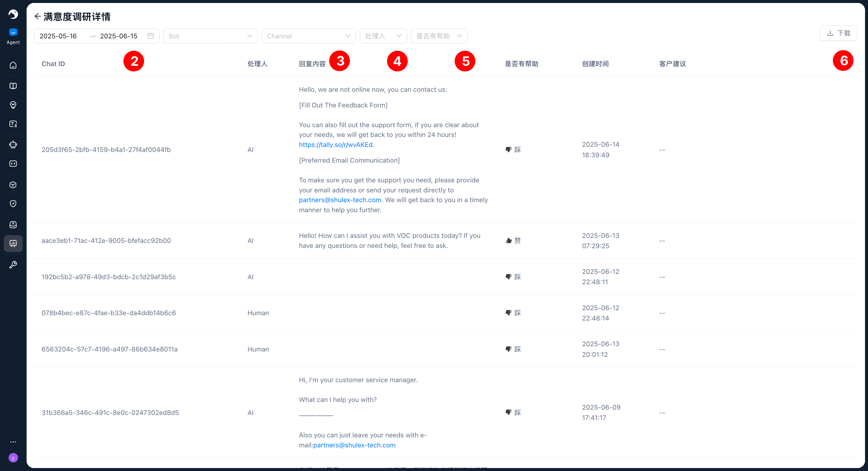868x471 pixels.
Task: Click the back arrow beside 满意度调研详情
Action: click(x=37, y=17)
